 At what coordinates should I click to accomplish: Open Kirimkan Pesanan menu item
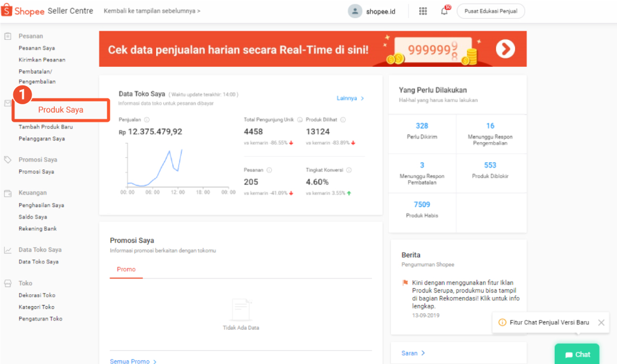[x=42, y=60]
